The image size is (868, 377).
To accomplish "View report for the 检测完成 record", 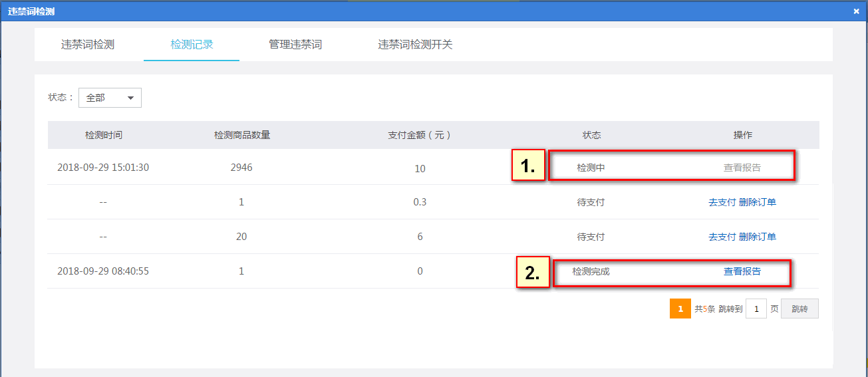I will 742,271.
